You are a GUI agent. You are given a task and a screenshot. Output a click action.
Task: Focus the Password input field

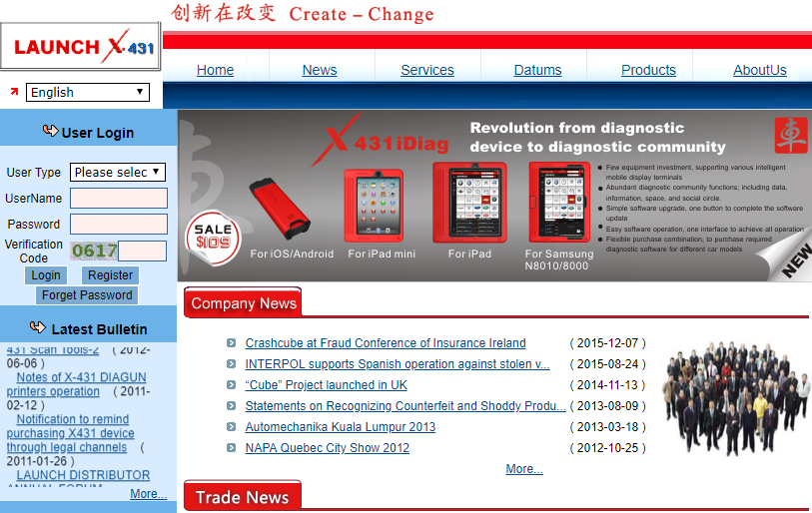click(119, 225)
